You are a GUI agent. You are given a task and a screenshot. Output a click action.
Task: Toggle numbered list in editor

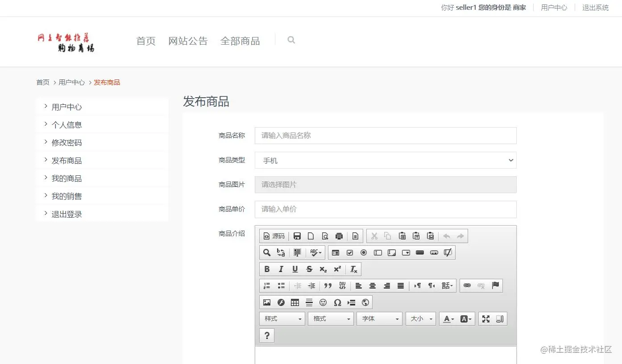point(267,285)
